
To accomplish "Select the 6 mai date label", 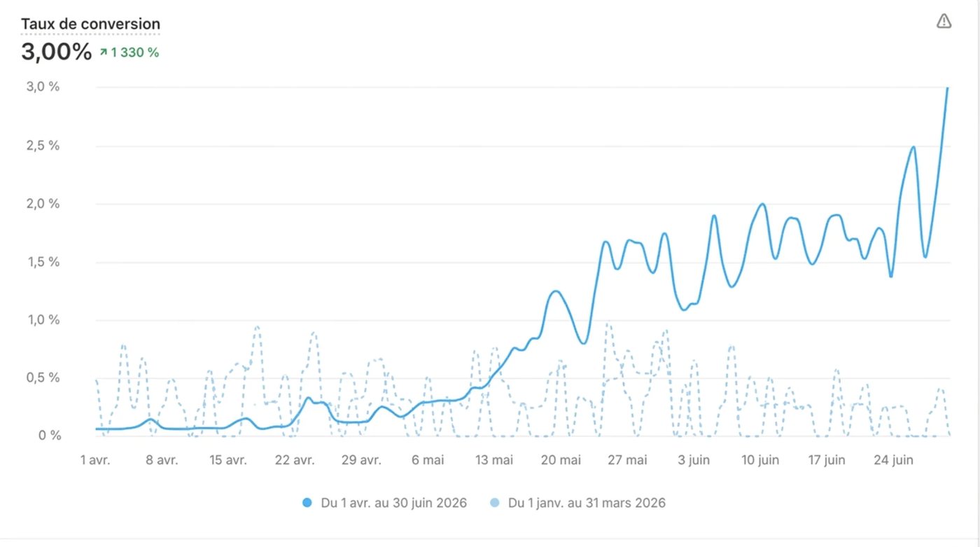I will point(428,460).
